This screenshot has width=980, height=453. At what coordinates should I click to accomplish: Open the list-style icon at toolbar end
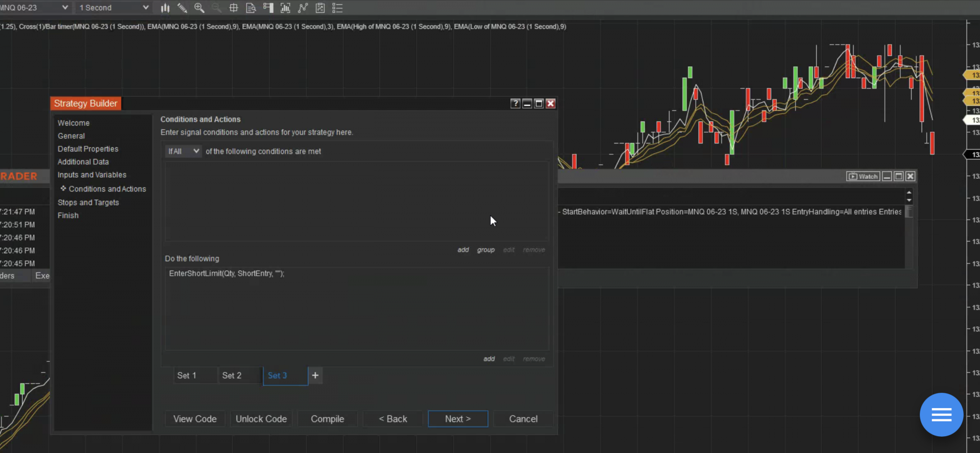[x=337, y=8]
